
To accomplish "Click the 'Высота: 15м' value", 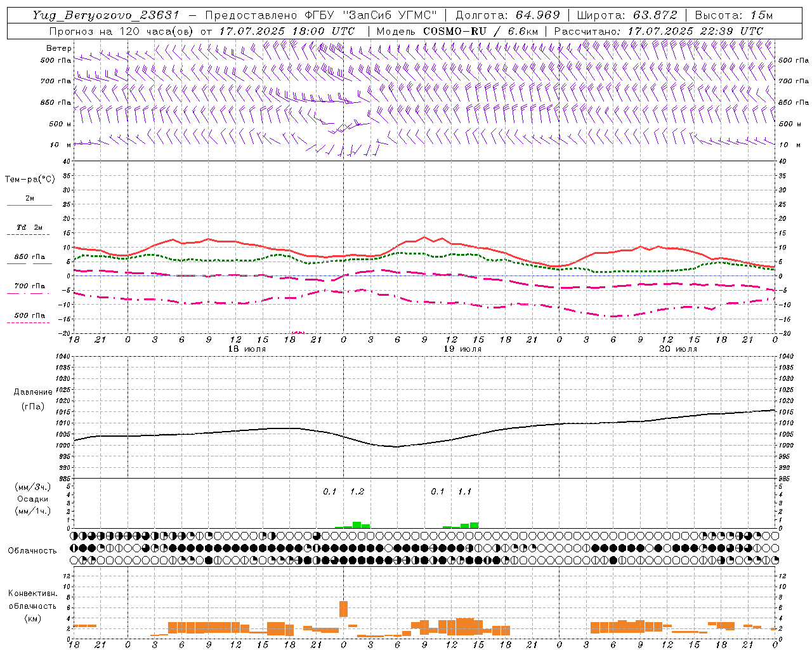I will point(733,15).
